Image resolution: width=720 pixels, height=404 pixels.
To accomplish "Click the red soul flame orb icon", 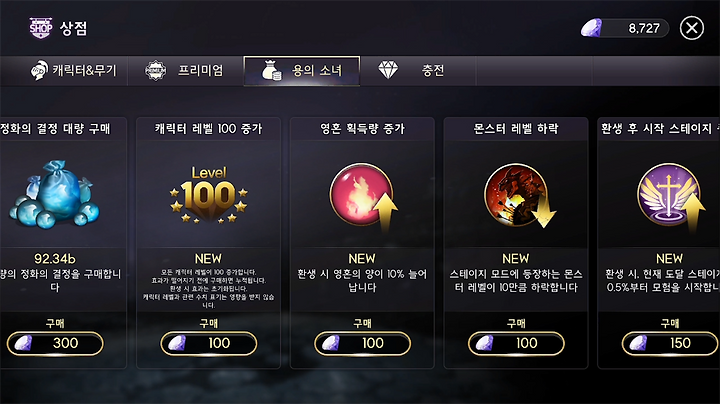I will (363, 195).
